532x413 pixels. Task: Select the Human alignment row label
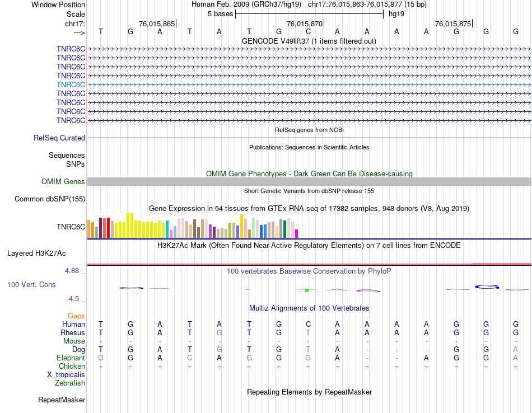click(x=73, y=324)
